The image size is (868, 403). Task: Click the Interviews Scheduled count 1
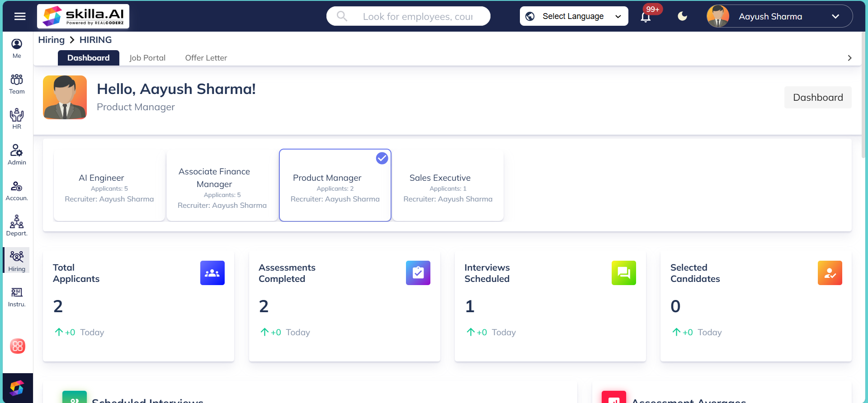pyautogui.click(x=470, y=306)
